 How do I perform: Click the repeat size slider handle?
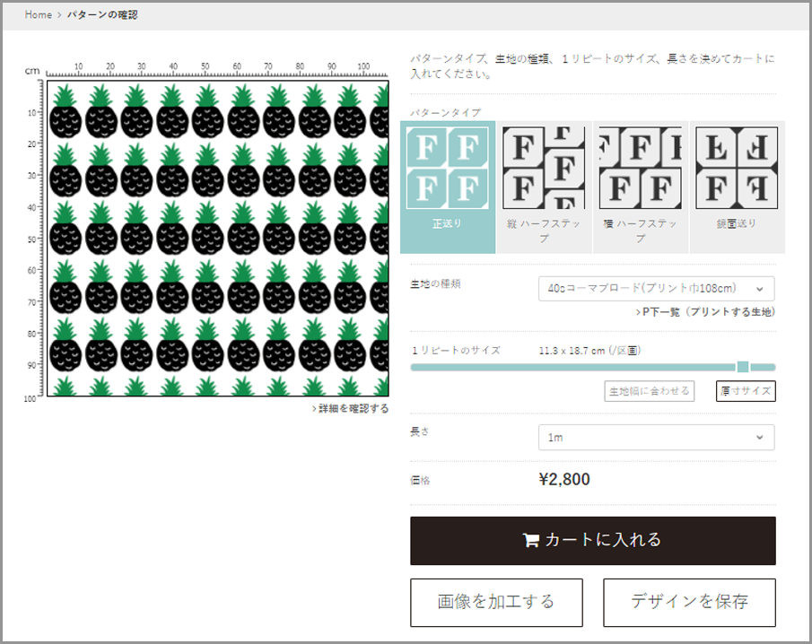coord(743,367)
